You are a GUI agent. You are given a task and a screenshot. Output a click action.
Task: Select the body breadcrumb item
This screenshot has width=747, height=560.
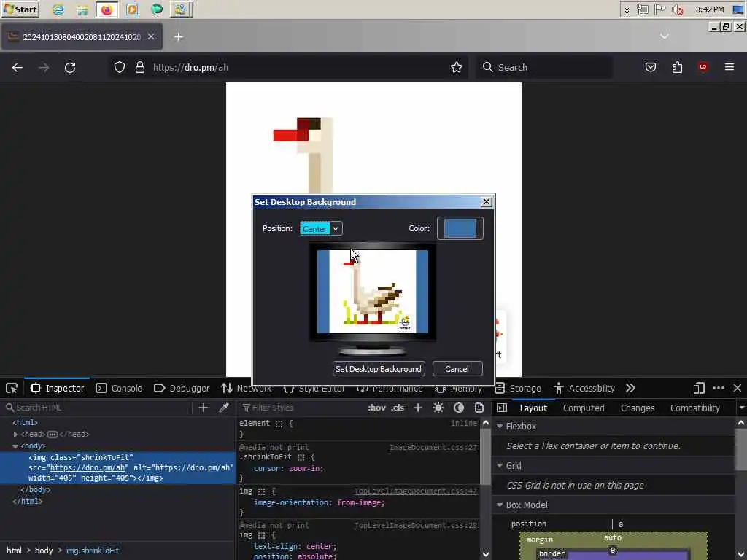tap(44, 551)
